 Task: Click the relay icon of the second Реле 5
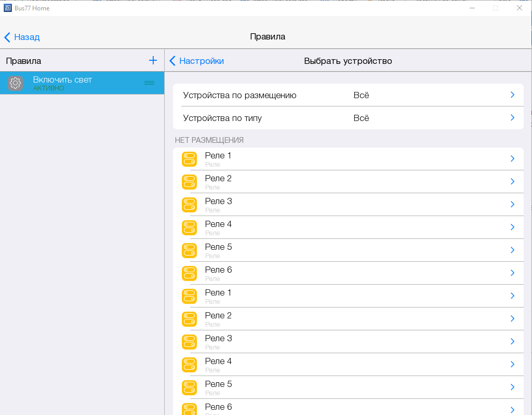(190, 387)
